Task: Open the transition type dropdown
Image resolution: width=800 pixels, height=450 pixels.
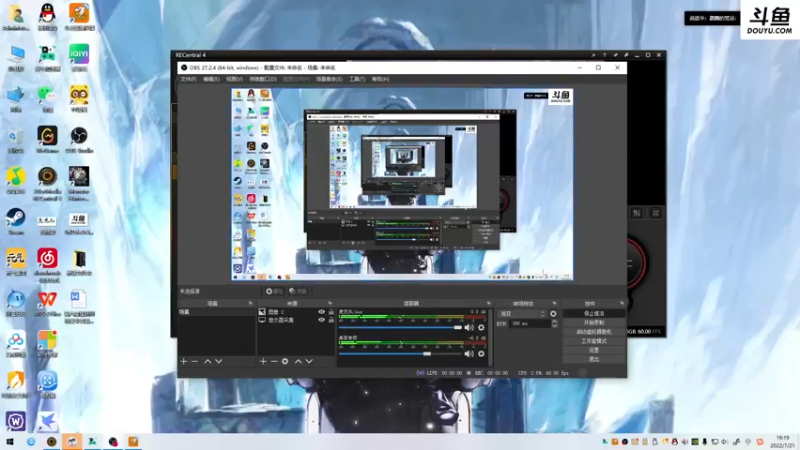Action: pyautogui.click(x=522, y=314)
